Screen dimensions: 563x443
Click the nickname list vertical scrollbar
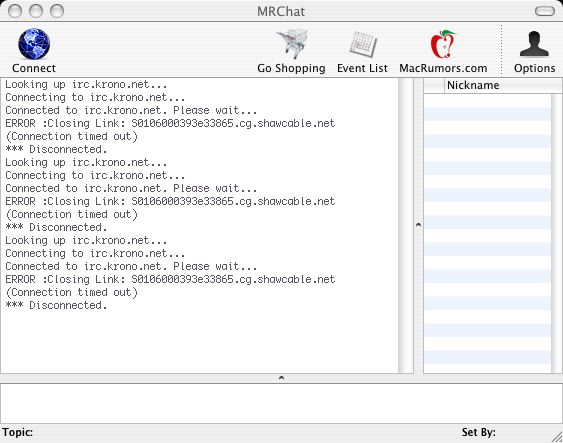[556, 233]
